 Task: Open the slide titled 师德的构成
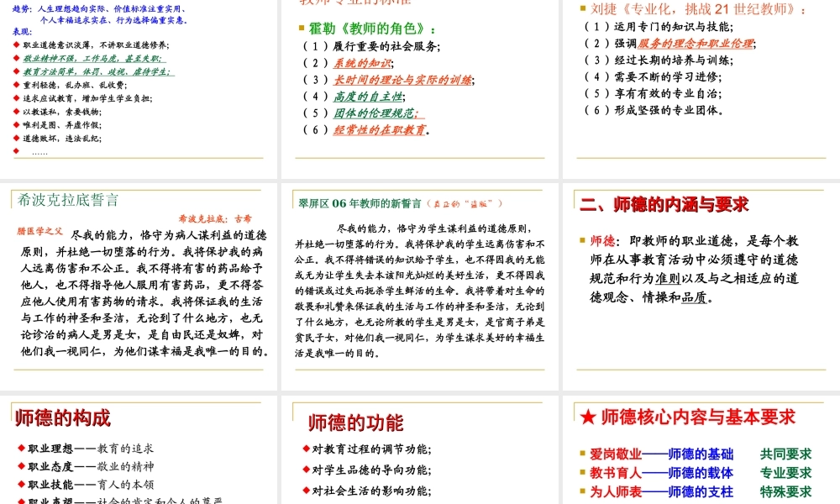63,417
